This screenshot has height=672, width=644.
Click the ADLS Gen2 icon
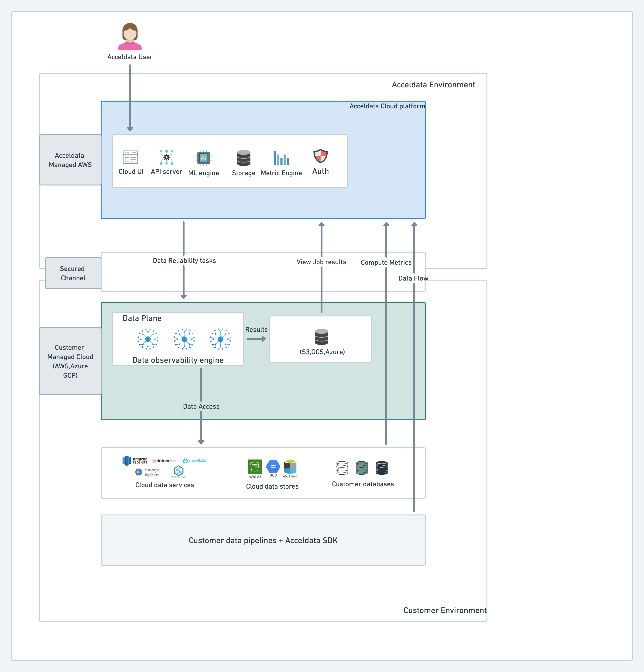(x=290, y=467)
